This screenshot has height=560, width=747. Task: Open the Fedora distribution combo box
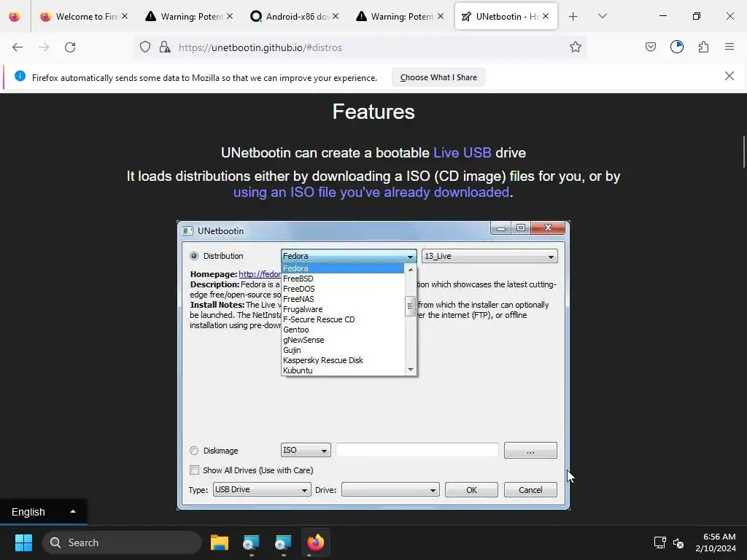pyautogui.click(x=349, y=256)
